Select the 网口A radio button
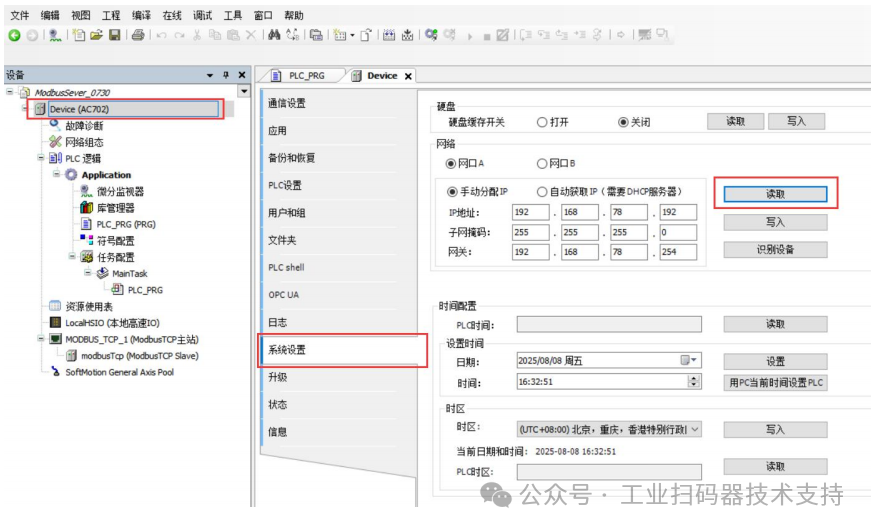Viewport: 871px width, 529px height. [450, 163]
